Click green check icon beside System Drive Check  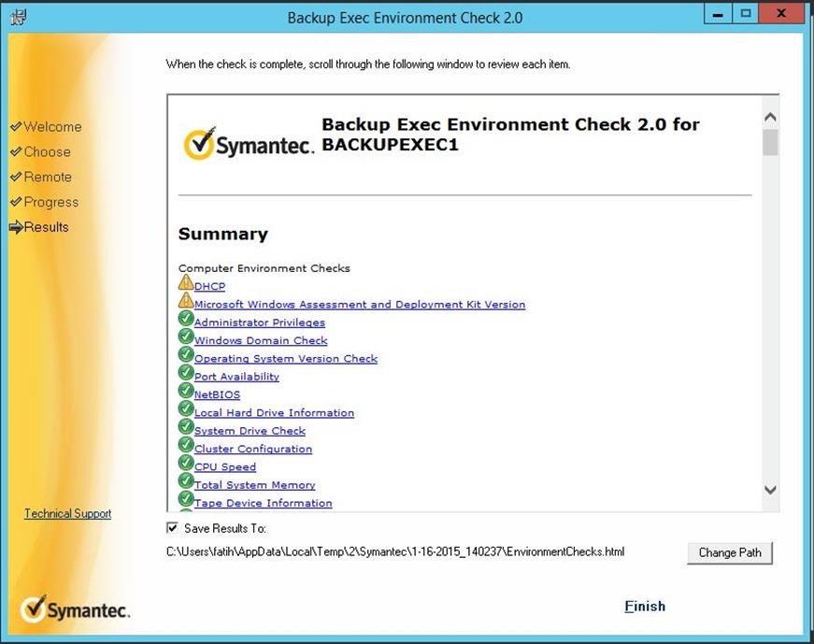pos(186,427)
